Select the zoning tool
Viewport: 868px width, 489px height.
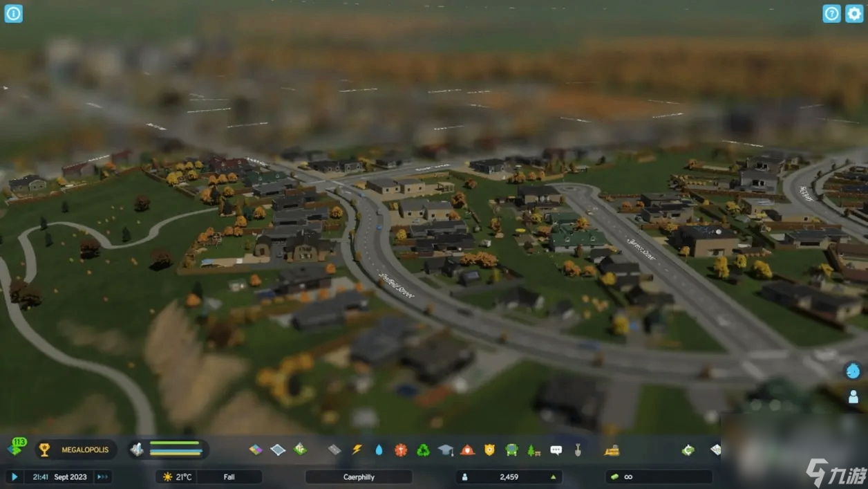[x=256, y=450]
